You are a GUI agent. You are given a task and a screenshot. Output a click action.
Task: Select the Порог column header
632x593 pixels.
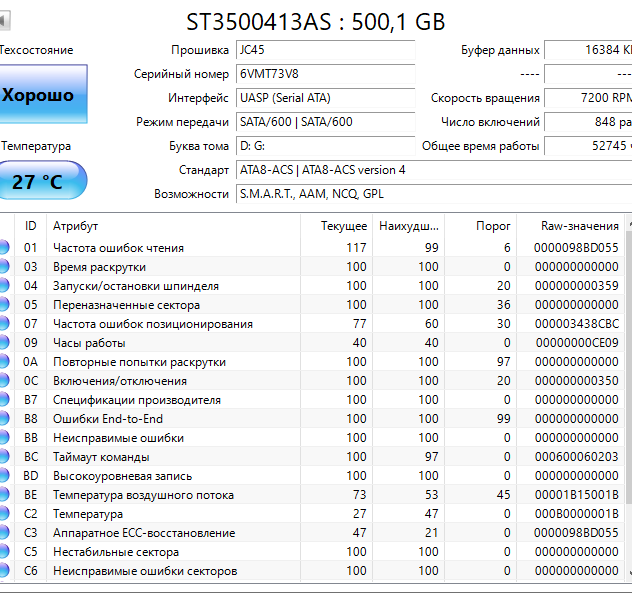pos(494,226)
